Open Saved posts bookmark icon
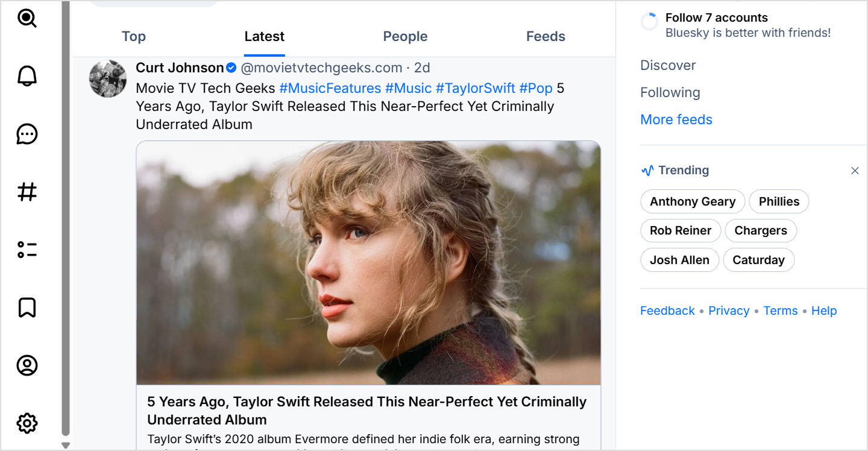The height and width of the screenshot is (451, 868). (27, 307)
